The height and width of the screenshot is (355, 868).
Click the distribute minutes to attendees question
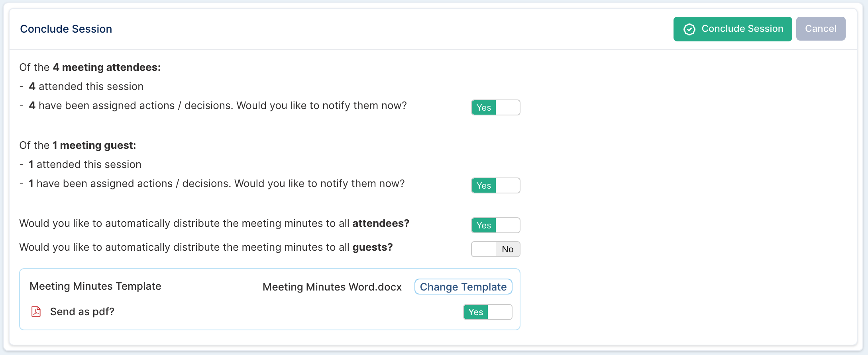(214, 223)
